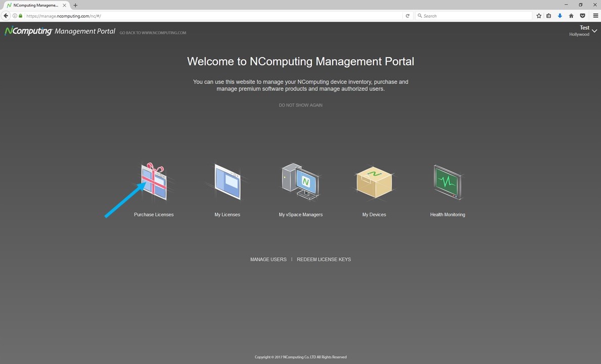
Task: Click Do Not Show Again
Action: [x=300, y=105]
